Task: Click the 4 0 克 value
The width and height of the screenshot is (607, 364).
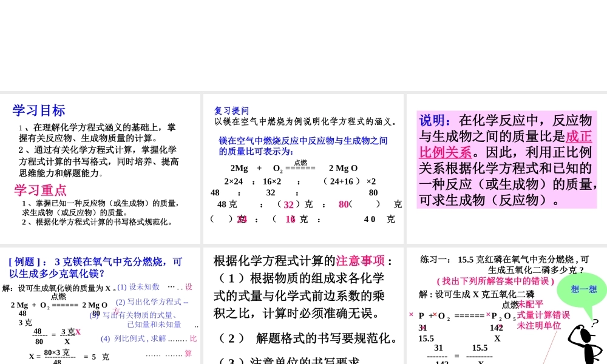Action: 379,220
